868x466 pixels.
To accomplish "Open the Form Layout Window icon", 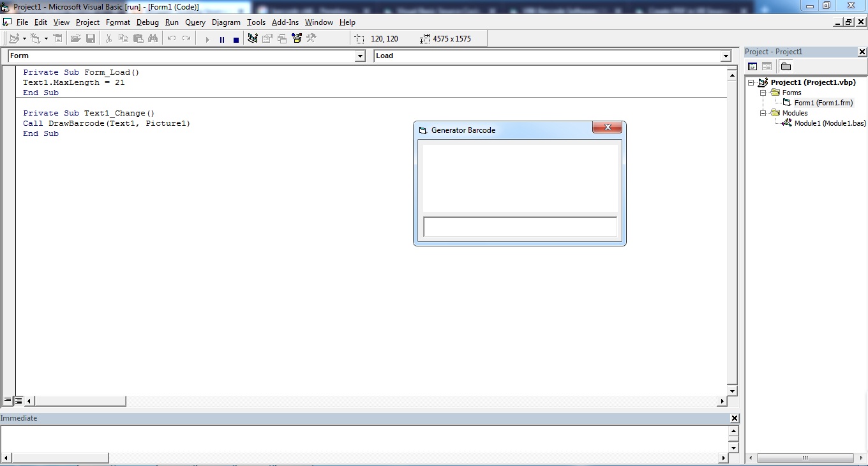I will 282,38.
